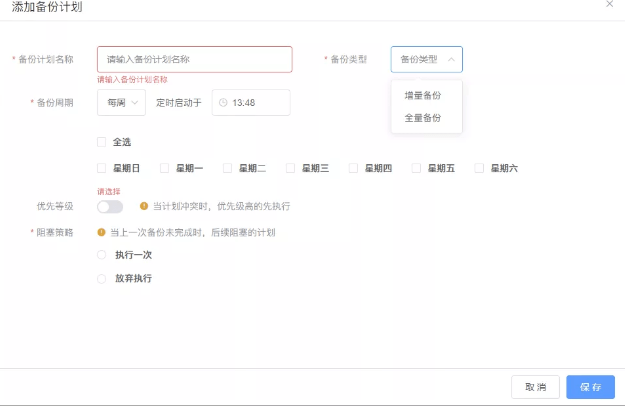Choose the 执行一次 radio option
The height and width of the screenshot is (406, 625).
tap(101, 255)
